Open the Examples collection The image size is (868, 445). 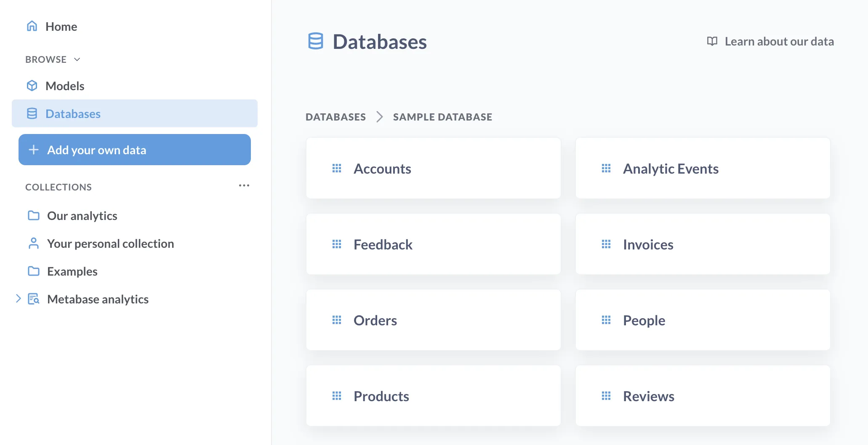pyautogui.click(x=72, y=271)
